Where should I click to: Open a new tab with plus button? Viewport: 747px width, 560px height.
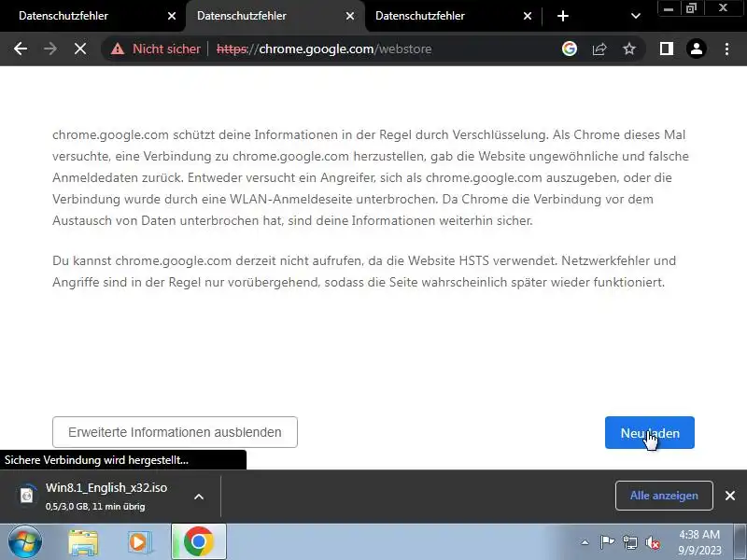[x=563, y=16]
